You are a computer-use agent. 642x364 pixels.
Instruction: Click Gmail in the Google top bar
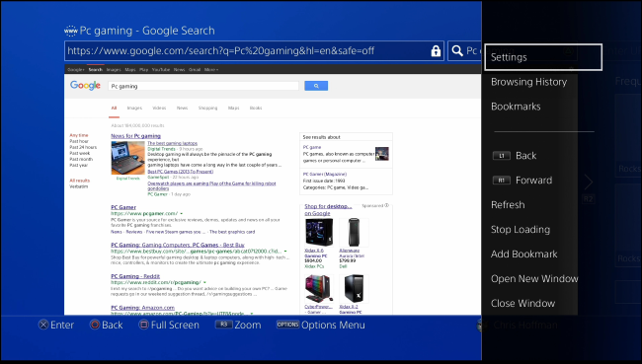pos(195,69)
